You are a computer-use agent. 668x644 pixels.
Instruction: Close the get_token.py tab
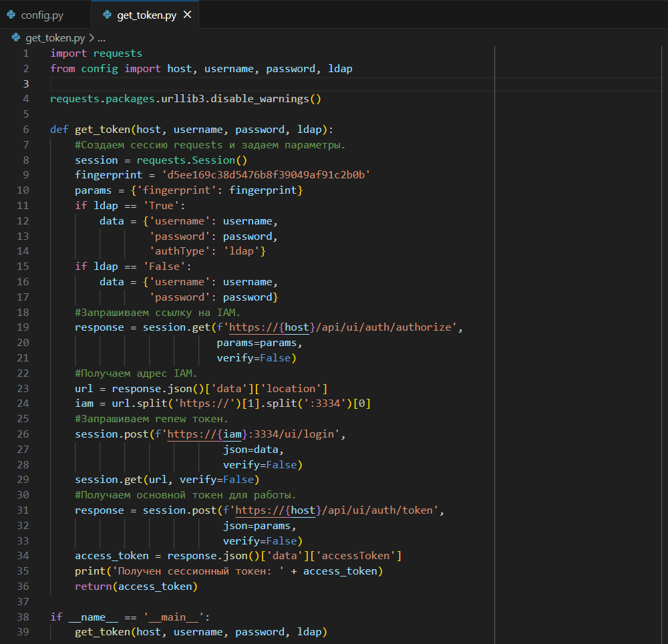click(x=187, y=15)
